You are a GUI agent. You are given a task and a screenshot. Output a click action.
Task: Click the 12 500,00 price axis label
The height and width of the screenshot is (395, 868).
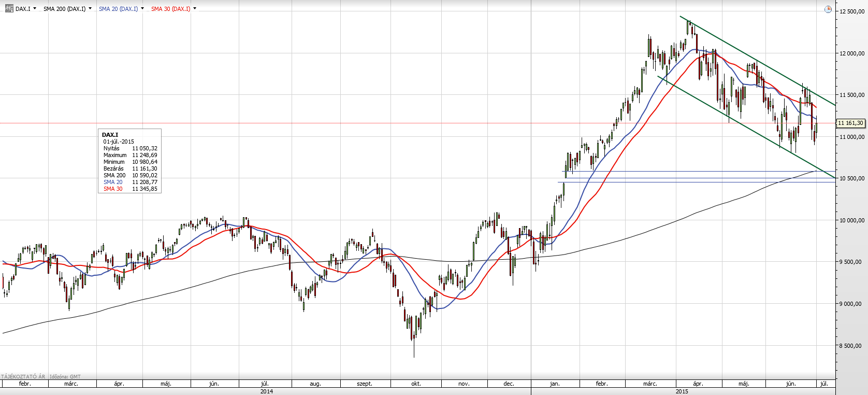852,11
